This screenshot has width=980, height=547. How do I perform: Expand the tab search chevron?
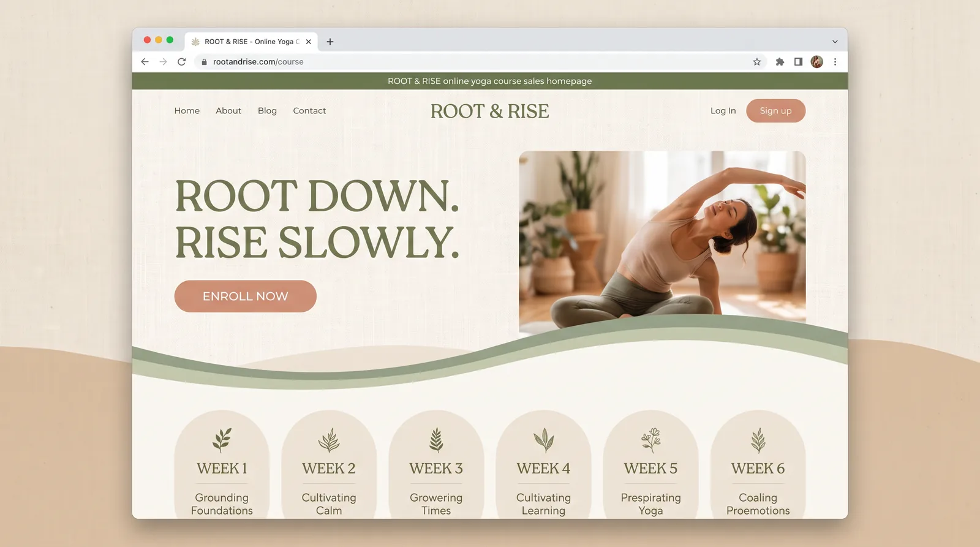tap(835, 42)
